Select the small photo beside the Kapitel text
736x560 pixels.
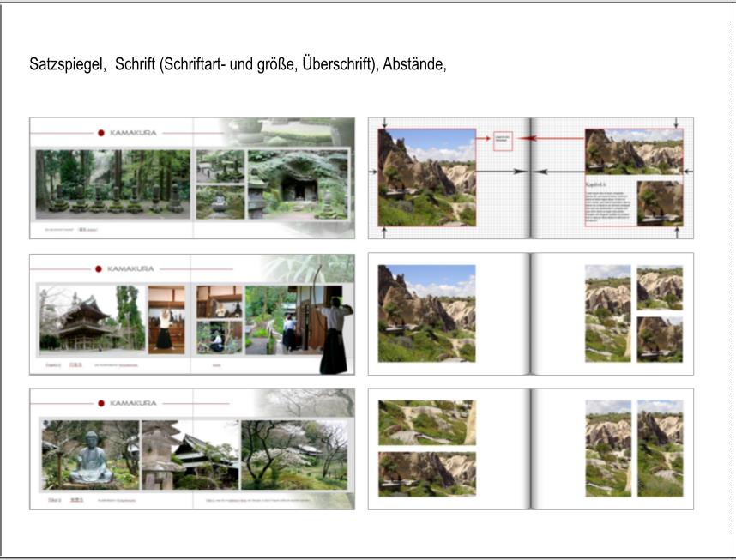660,203
